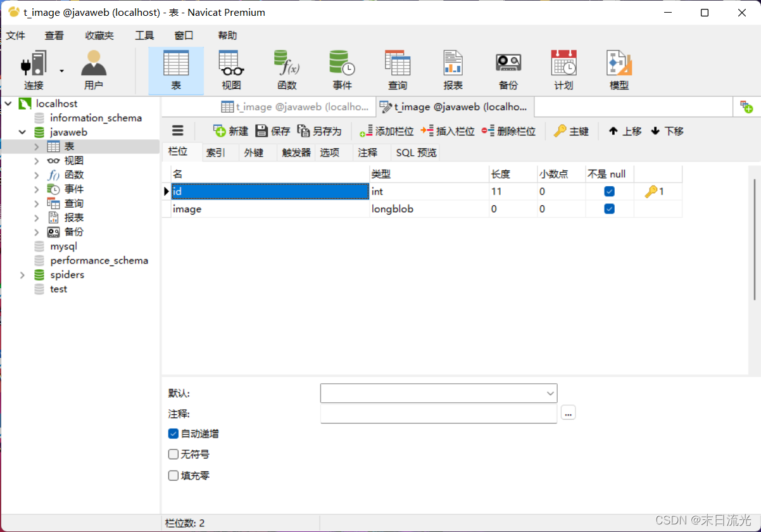Collapse the javaweb database node

pos(22,132)
